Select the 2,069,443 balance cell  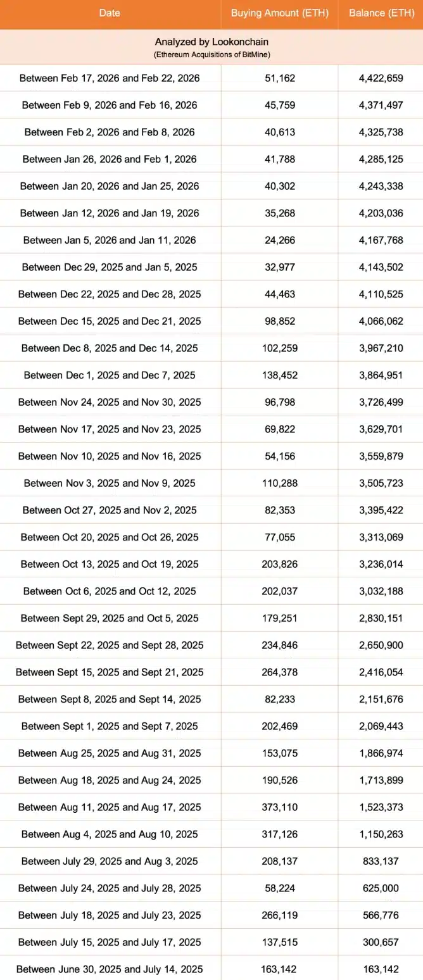coord(381,726)
